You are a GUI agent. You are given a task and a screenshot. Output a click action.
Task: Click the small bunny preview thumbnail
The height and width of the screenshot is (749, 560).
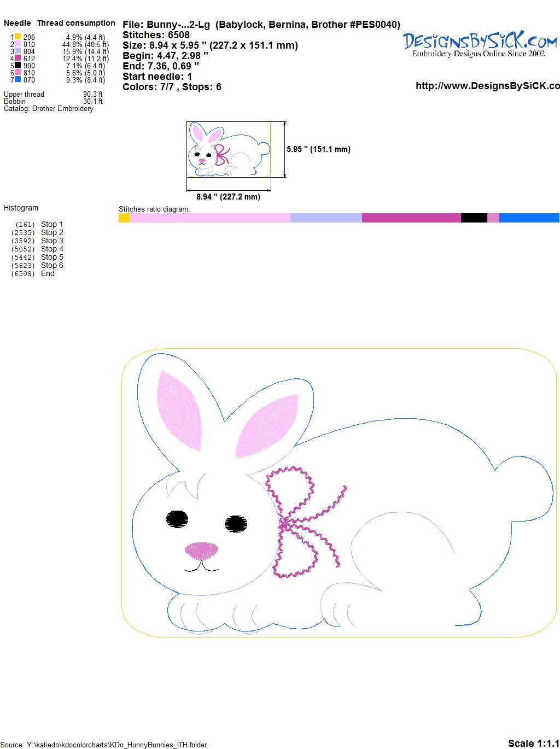click(x=229, y=149)
